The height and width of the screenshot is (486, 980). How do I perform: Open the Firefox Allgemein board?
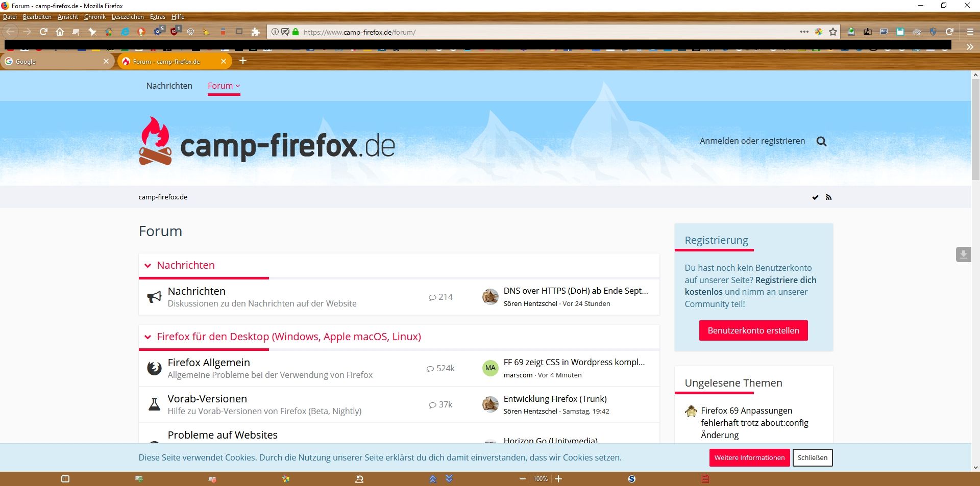coord(209,362)
